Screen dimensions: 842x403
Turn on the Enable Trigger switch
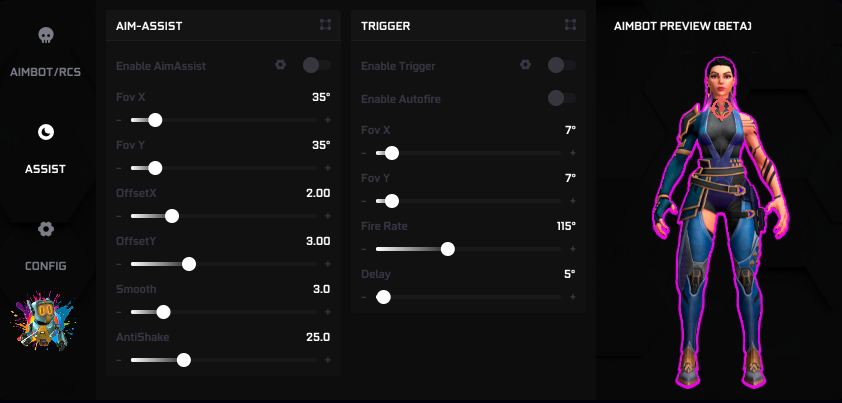click(561, 65)
